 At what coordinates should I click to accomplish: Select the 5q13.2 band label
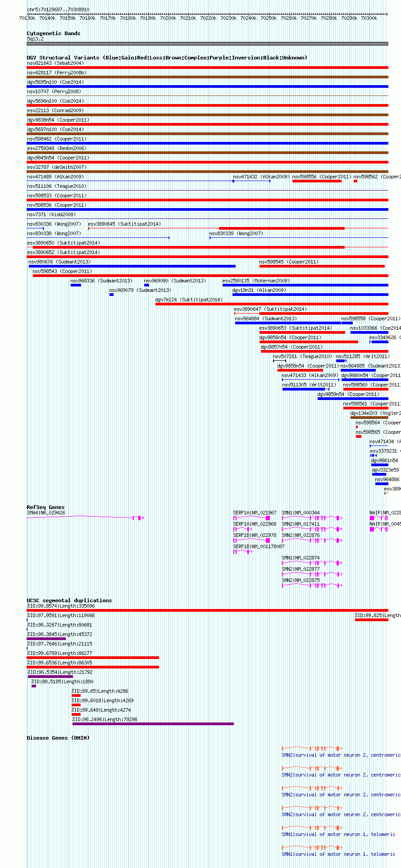click(x=35, y=39)
